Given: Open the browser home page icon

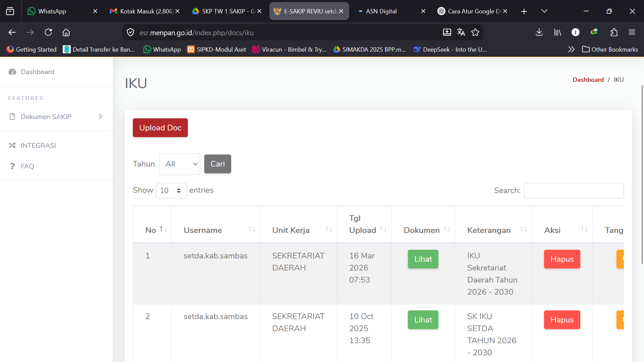Looking at the screenshot, I should pyautogui.click(x=66, y=33).
